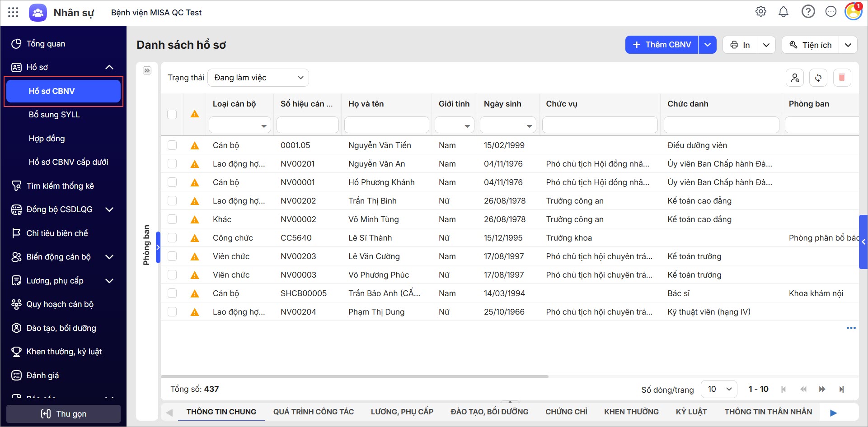This screenshot has width=868, height=427.
Task: Open Hợp đồng in the sidebar
Action: tap(47, 139)
